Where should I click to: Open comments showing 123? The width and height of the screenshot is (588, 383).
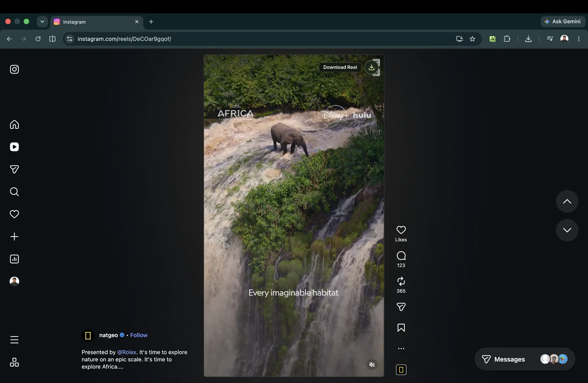coord(401,256)
